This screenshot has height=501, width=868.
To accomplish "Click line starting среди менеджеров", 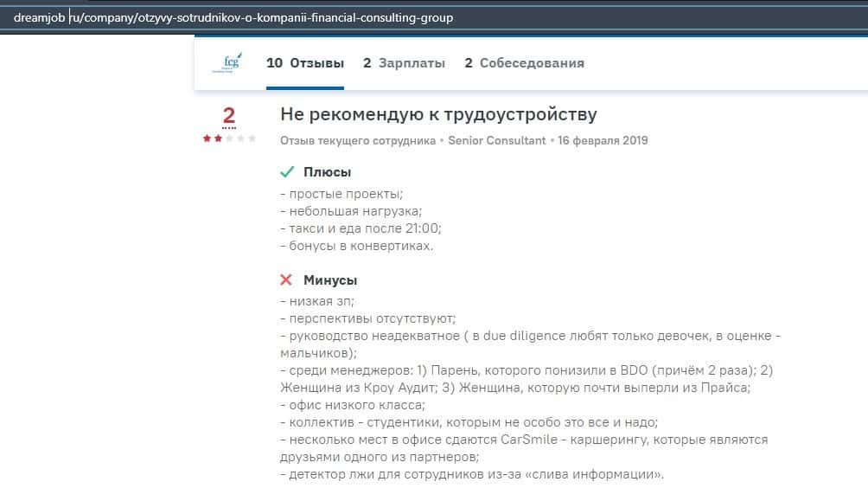I will click(527, 379).
